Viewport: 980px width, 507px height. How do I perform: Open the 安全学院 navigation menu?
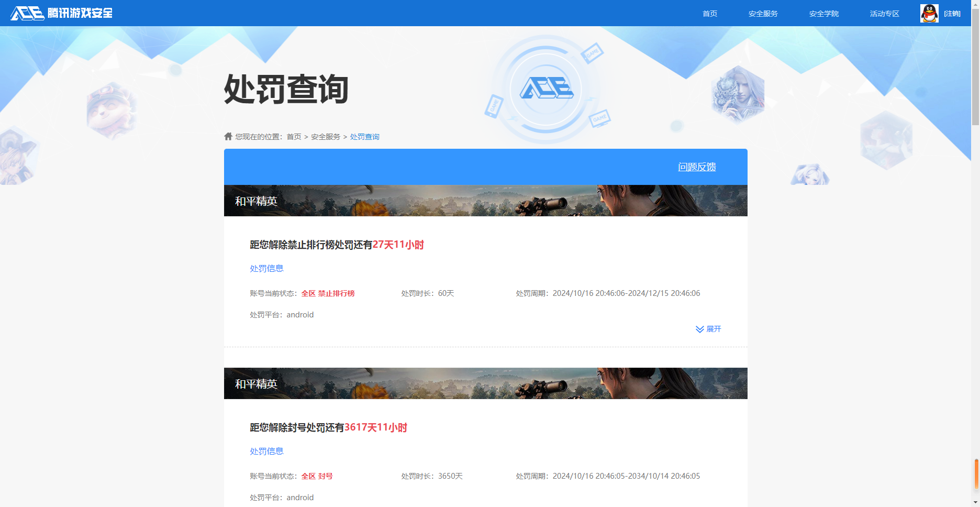[x=823, y=14]
